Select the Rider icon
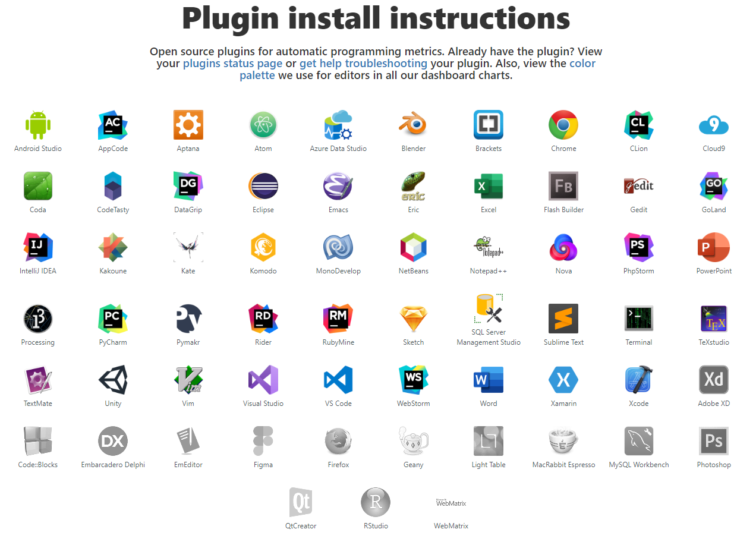756x545 pixels. coord(263,319)
